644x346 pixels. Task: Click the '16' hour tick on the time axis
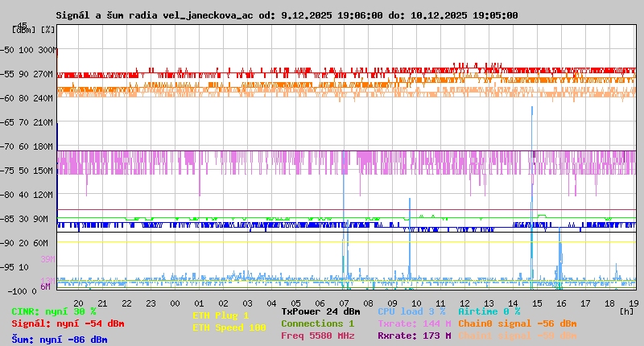(x=561, y=303)
